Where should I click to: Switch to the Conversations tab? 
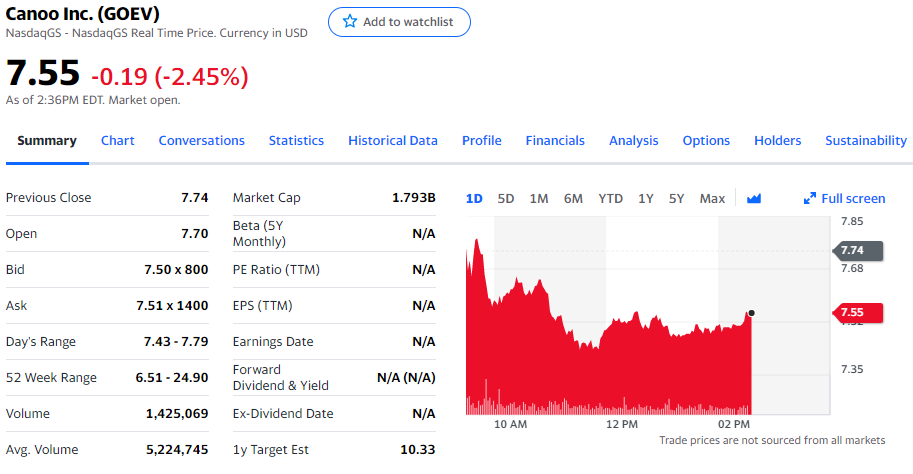[x=201, y=140]
